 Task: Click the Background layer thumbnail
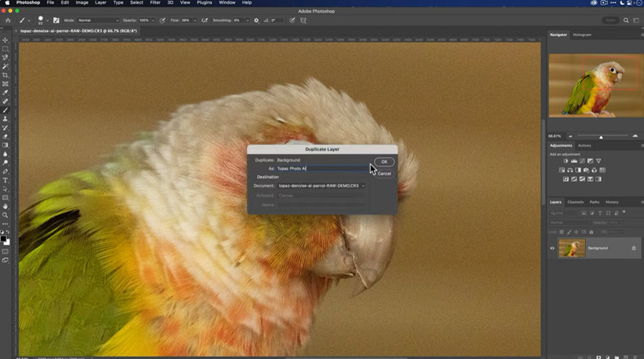(572, 248)
